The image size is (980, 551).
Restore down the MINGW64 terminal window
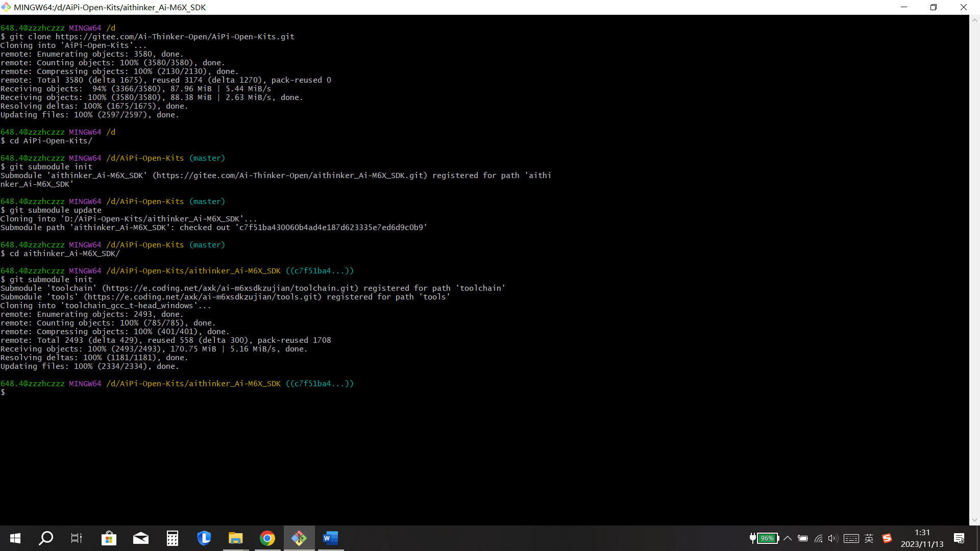934,7
